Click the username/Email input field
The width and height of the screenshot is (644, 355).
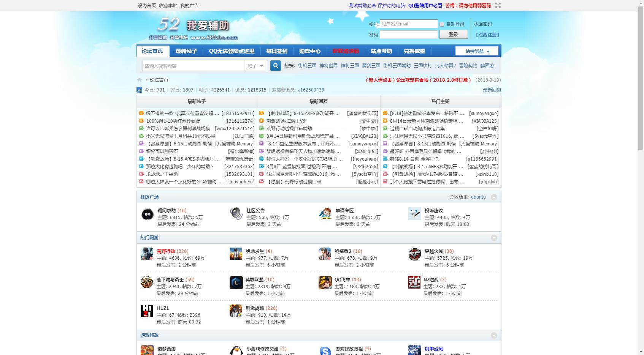click(x=409, y=24)
